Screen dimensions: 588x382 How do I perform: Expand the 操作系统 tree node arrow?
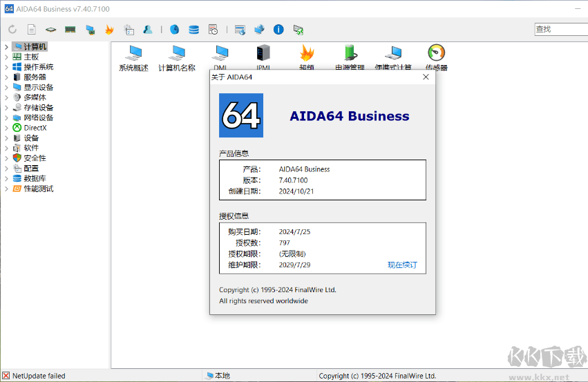[x=6, y=67]
